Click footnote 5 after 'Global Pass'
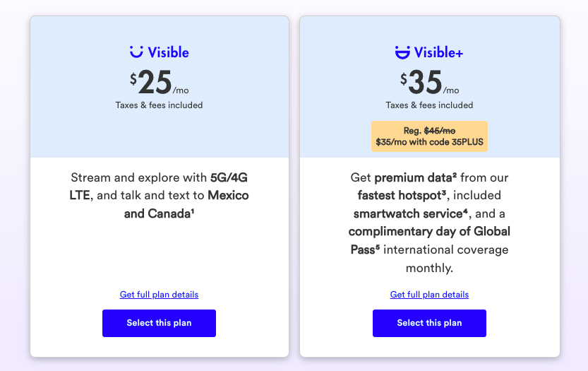This screenshot has height=371, width=588. point(377,247)
